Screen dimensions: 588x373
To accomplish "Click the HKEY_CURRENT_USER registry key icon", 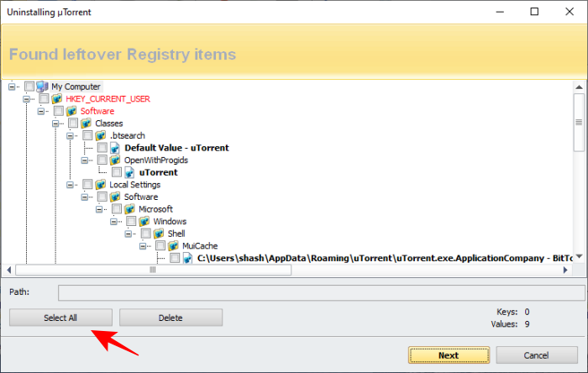I will coord(56,99).
